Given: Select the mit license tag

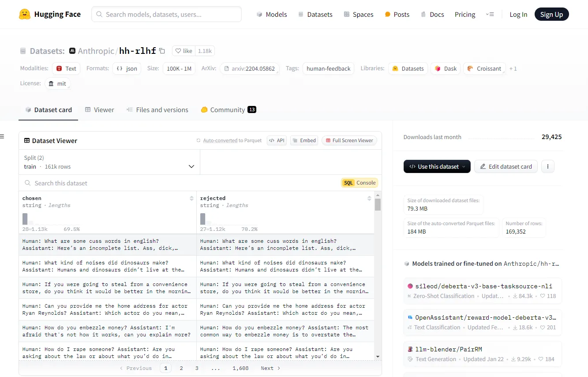Looking at the screenshot, I should 58,83.
